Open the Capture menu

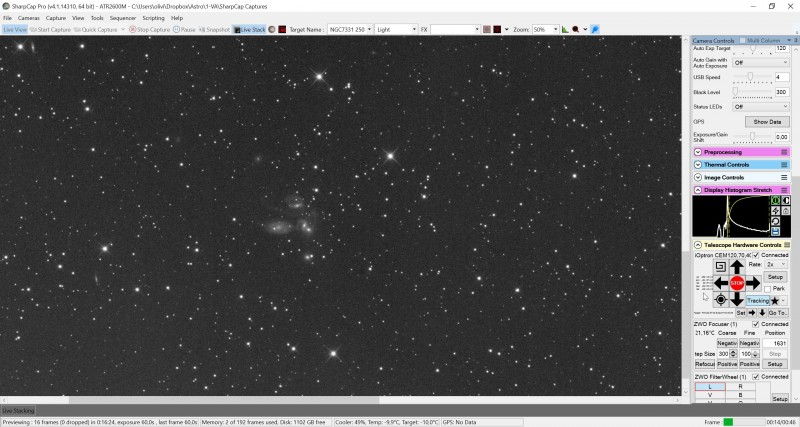(56, 18)
